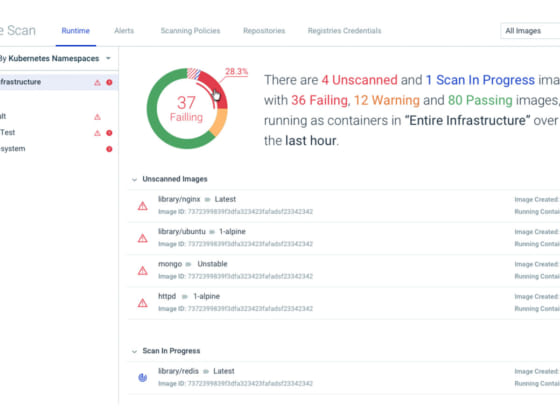This screenshot has height=420, width=560.
Task: Click red failing dot on Test row
Action: tap(109, 133)
